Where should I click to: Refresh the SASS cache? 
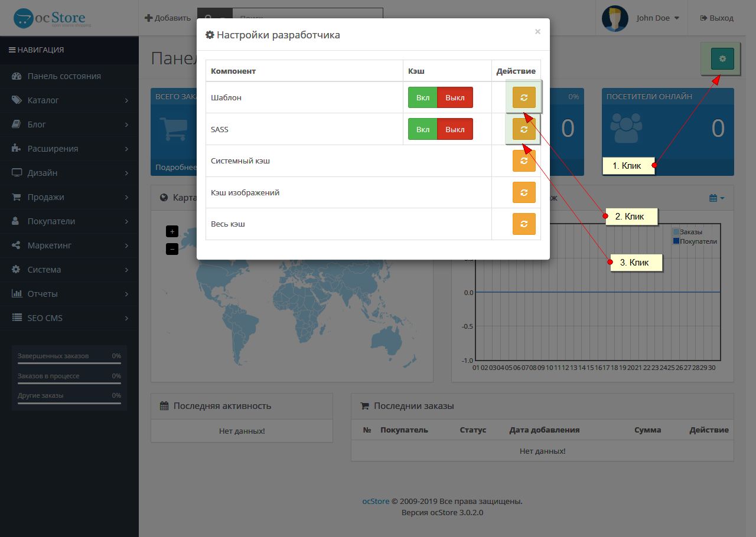[x=524, y=129]
